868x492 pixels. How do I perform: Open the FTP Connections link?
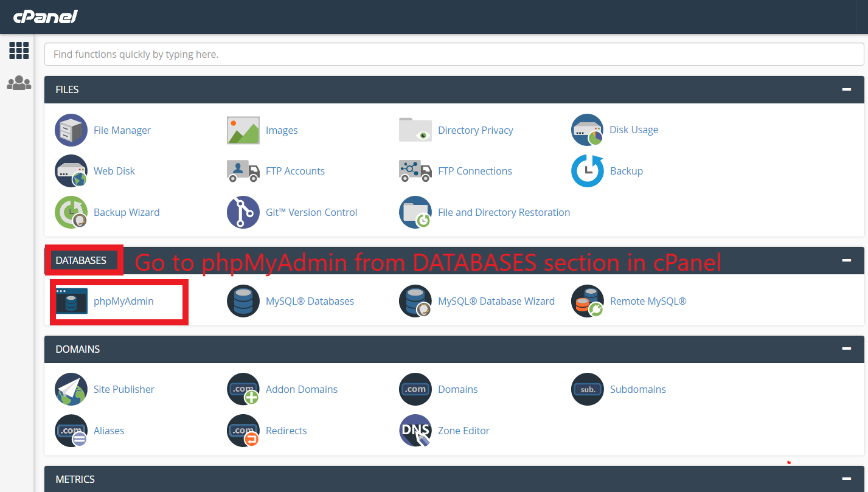click(x=475, y=171)
